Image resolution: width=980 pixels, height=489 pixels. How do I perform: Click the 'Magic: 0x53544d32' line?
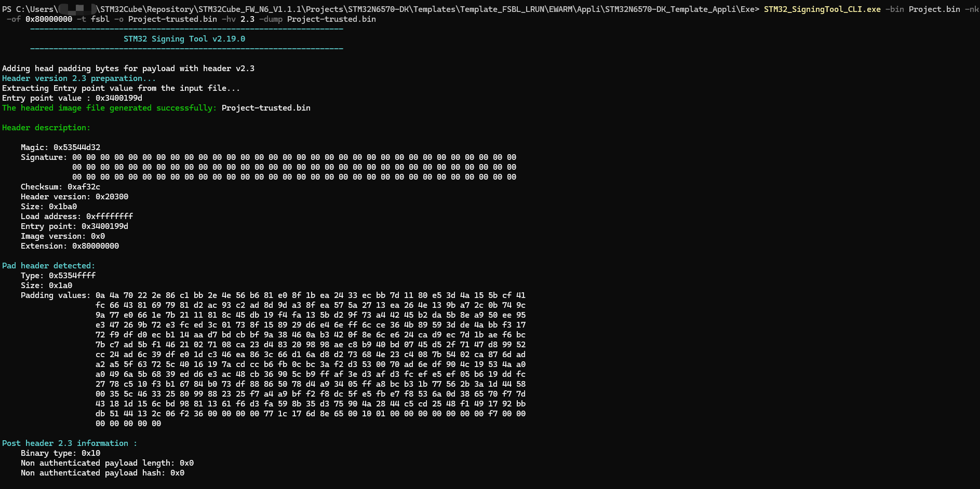pos(60,147)
